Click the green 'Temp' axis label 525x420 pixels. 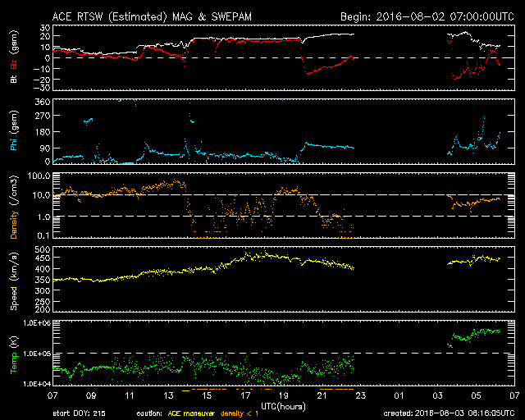[x=14, y=363]
